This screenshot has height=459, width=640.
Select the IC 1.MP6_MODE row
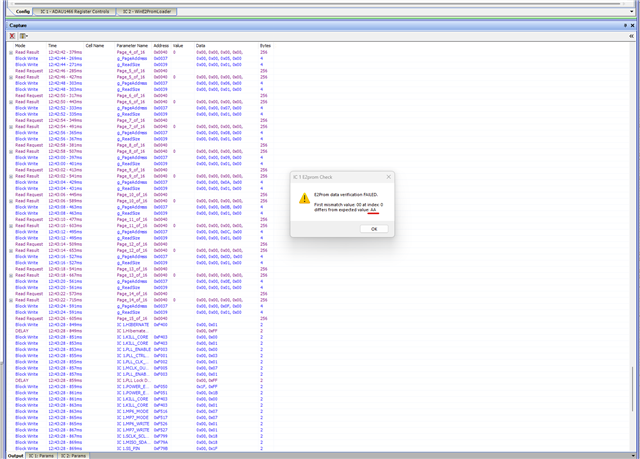[139, 411]
